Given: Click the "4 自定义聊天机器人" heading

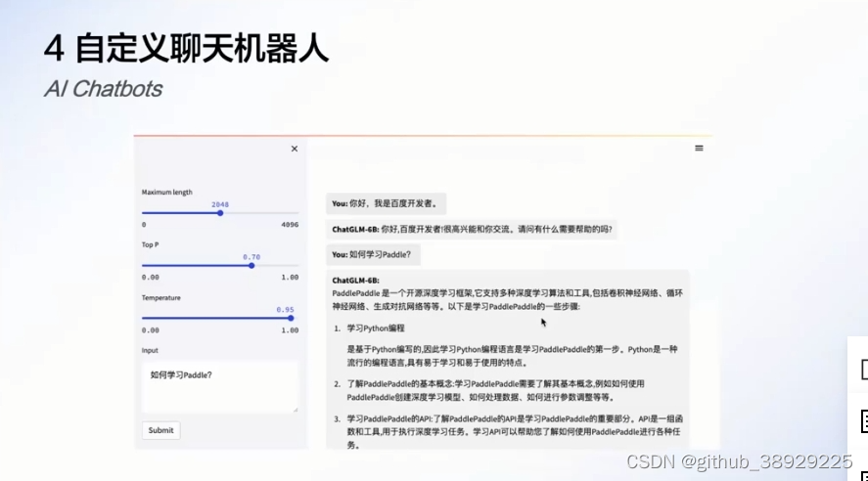Looking at the screenshot, I should pyautogui.click(x=186, y=48).
